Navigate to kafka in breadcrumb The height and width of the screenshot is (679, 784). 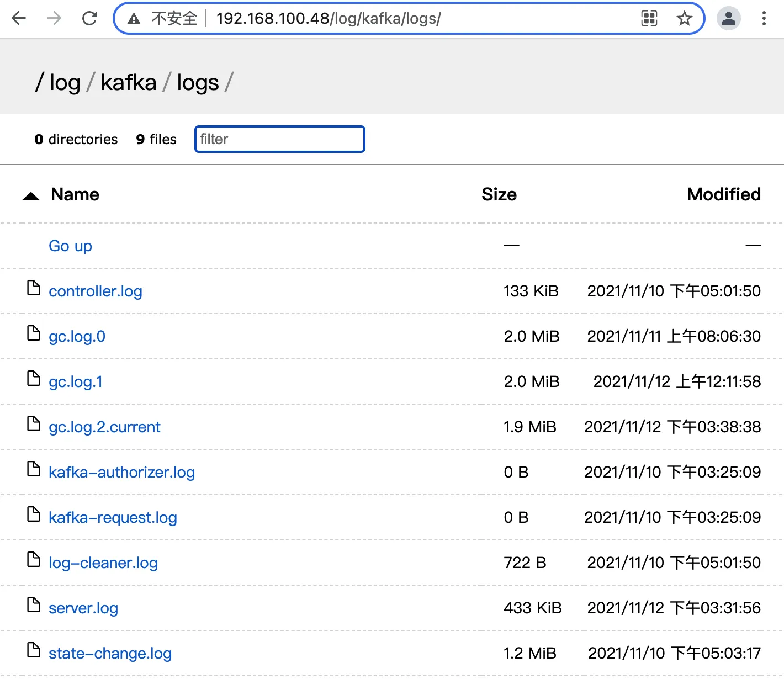(128, 83)
